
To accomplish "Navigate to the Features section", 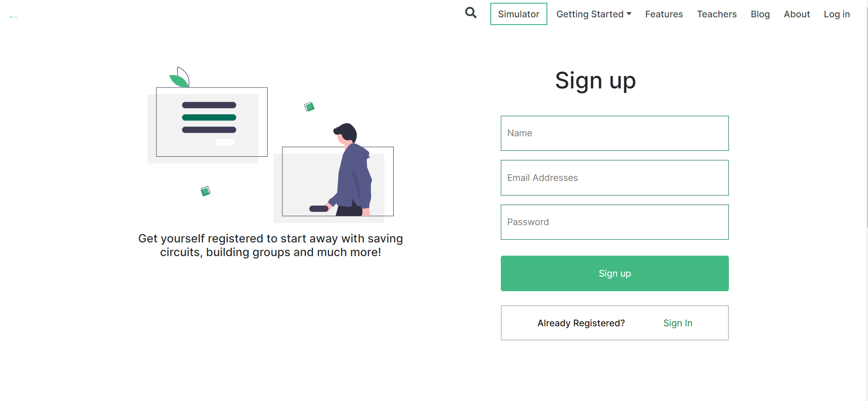I will pos(664,14).
